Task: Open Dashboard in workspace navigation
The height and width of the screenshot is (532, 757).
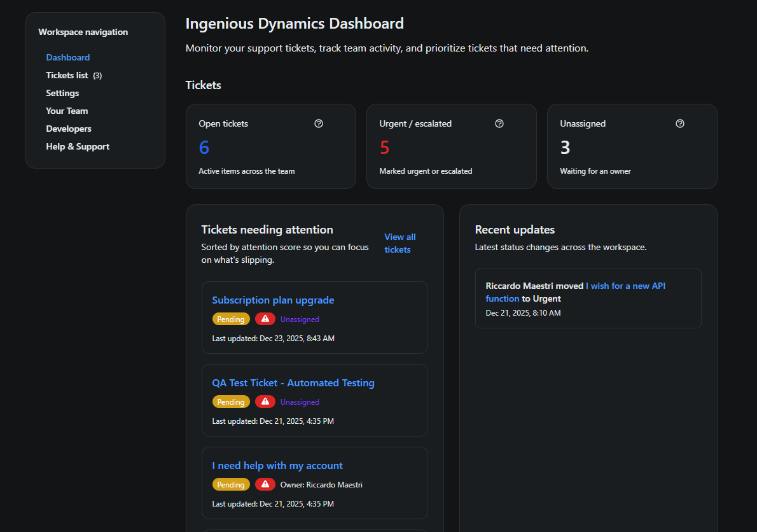Action: tap(68, 57)
